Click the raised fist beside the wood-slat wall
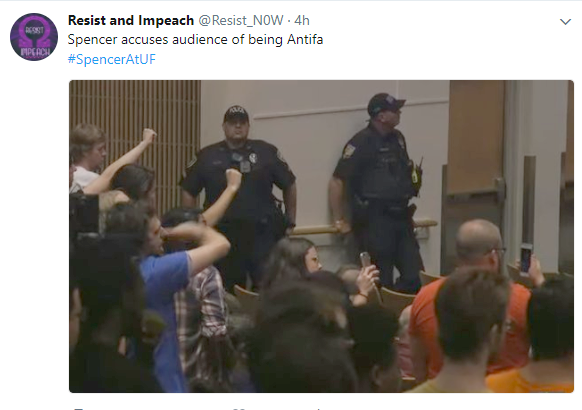 pos(149,135)
